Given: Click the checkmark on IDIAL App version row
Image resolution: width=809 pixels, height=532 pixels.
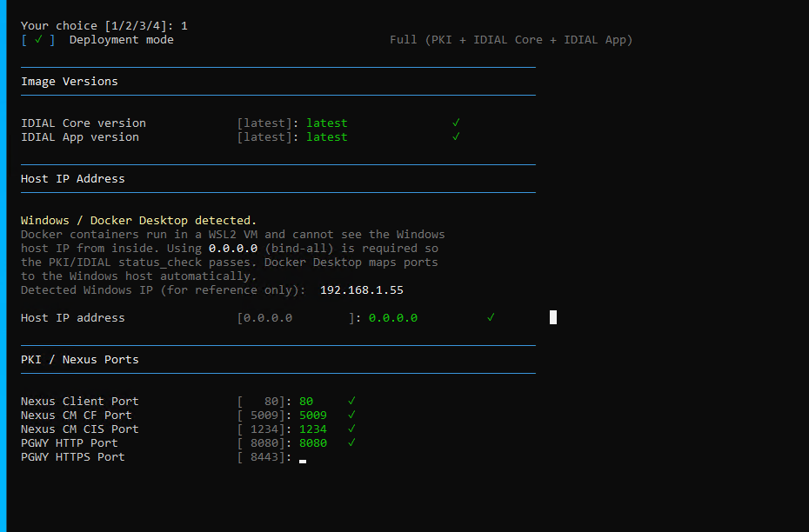Looking at the screenshot, I should coord(456,136).
